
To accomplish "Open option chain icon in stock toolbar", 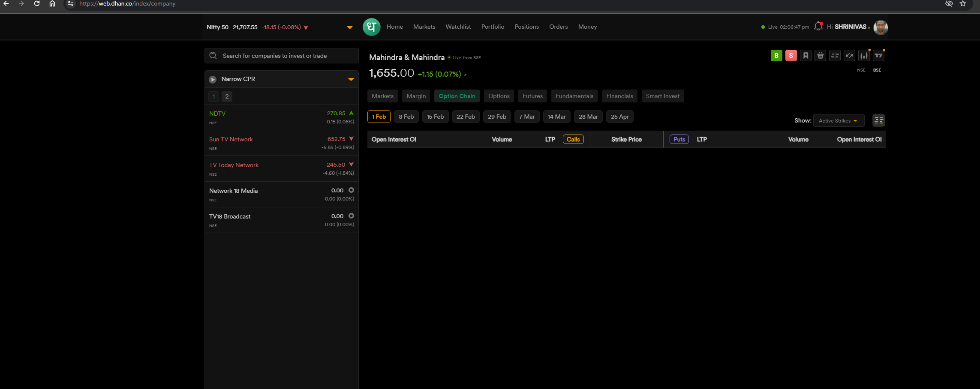I will point(835,56).
